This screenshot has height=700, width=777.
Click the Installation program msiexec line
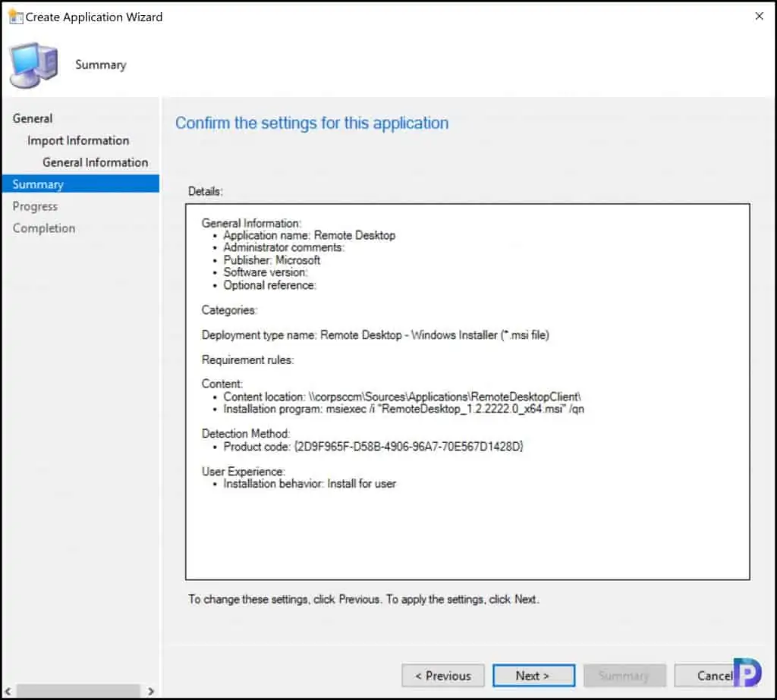404,410
